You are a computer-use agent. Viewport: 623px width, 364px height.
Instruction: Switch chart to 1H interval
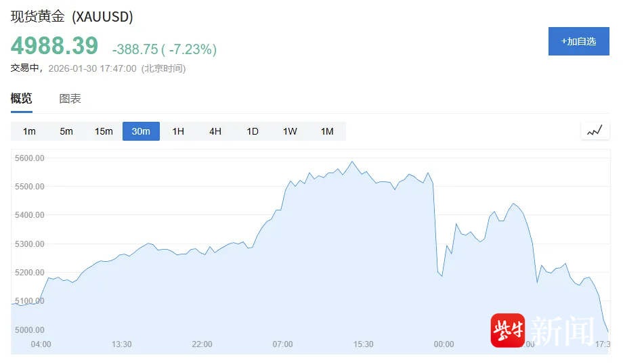pos(178,131)
